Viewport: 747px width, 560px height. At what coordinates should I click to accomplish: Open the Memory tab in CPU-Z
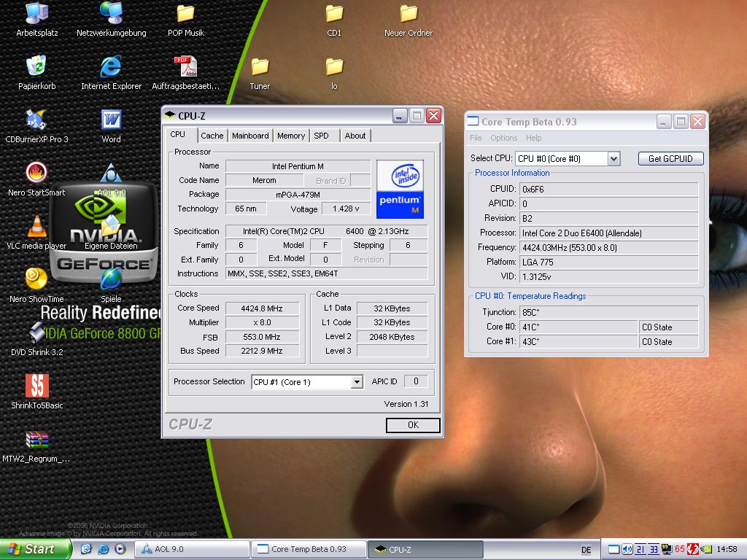(290, 136)
